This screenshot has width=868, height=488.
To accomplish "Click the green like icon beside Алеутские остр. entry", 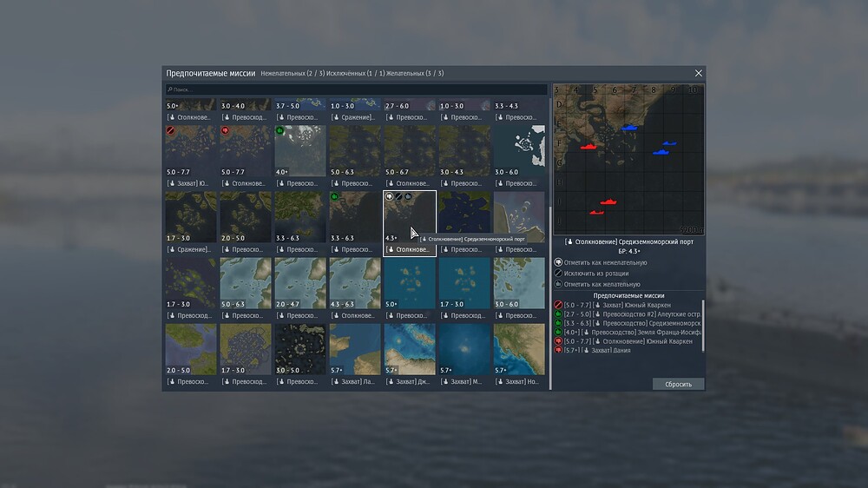I will point(558,314).
